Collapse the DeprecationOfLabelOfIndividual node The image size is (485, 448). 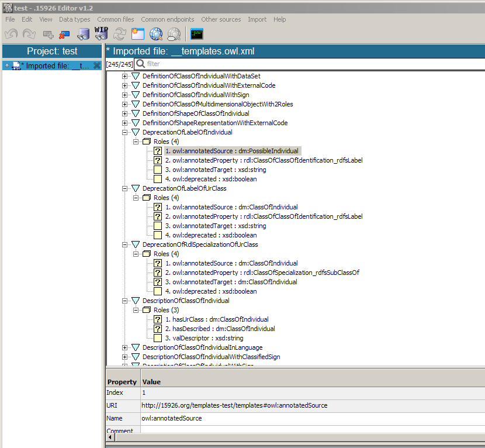pos(124,132)
